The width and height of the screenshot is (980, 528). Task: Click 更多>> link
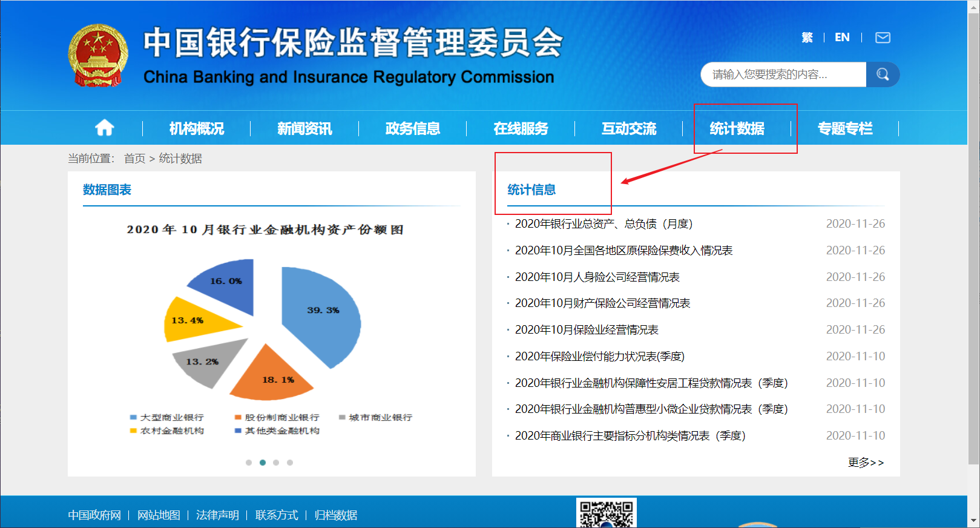tap(866, 463)
